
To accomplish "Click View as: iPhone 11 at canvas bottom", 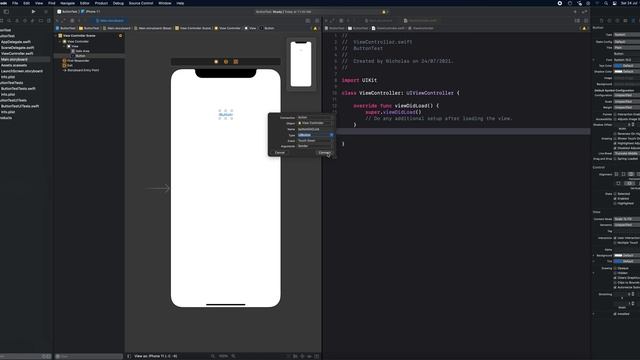I will pyautogui.click(x=156, y=356).
